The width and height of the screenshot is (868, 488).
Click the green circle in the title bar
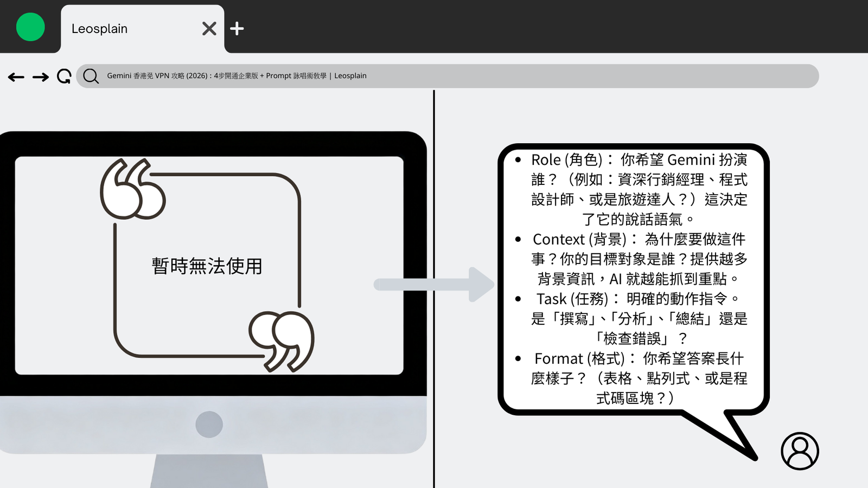[30, 27]
